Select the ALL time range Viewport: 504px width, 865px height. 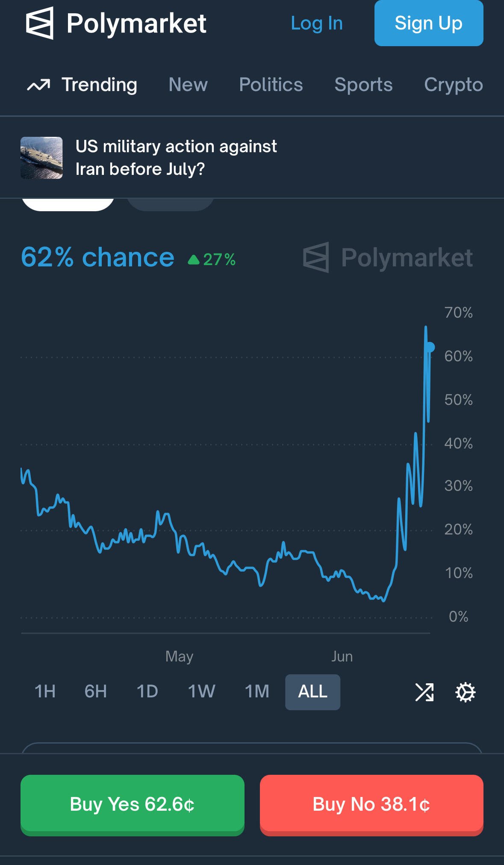pos(312,692)
